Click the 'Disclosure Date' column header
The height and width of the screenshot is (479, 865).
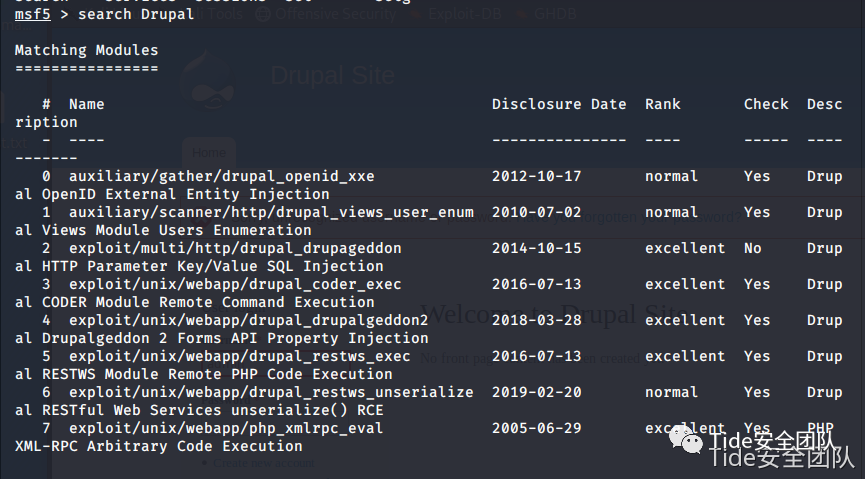coord(559,104)
